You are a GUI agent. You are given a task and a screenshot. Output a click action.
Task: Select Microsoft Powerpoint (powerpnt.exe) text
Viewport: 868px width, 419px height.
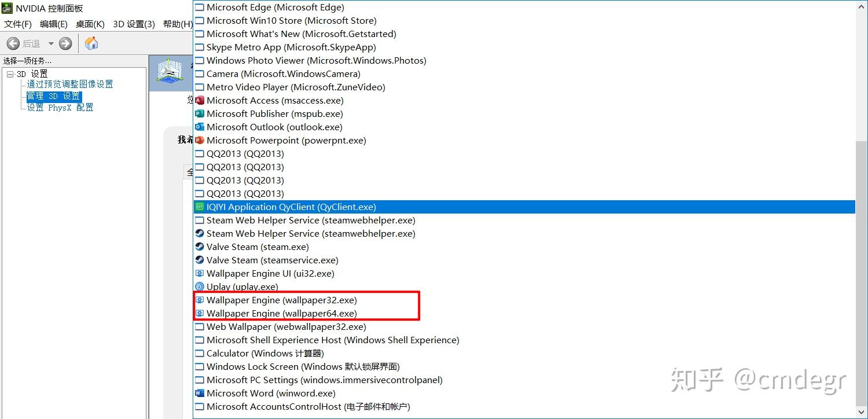286,141
